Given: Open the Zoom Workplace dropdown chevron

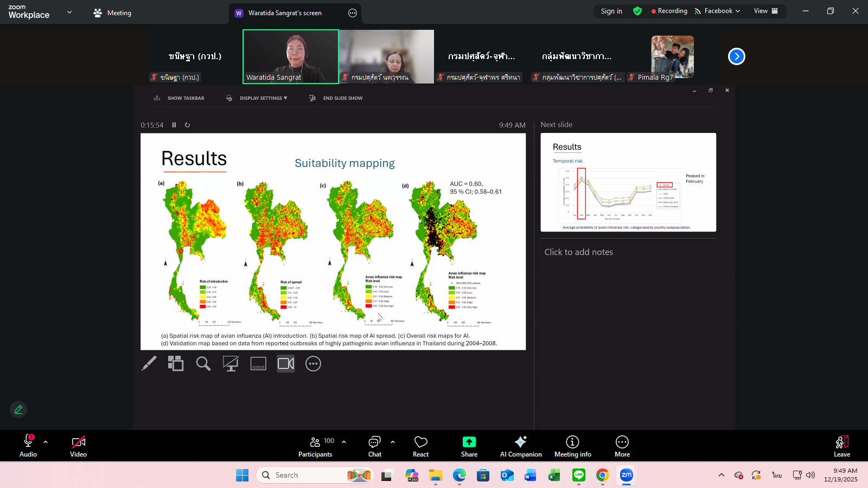Looking at the screenshot, I should point(69,12).
